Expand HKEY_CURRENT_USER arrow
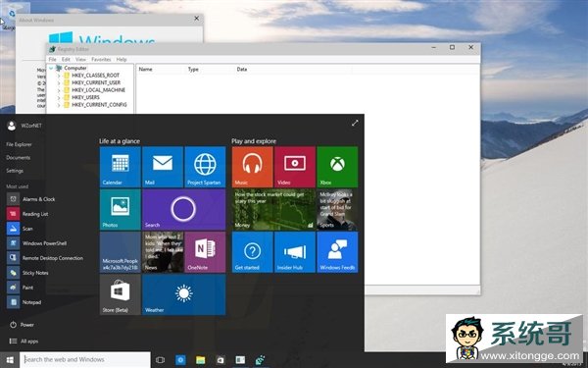588x368 pixels. coord(59,82)
